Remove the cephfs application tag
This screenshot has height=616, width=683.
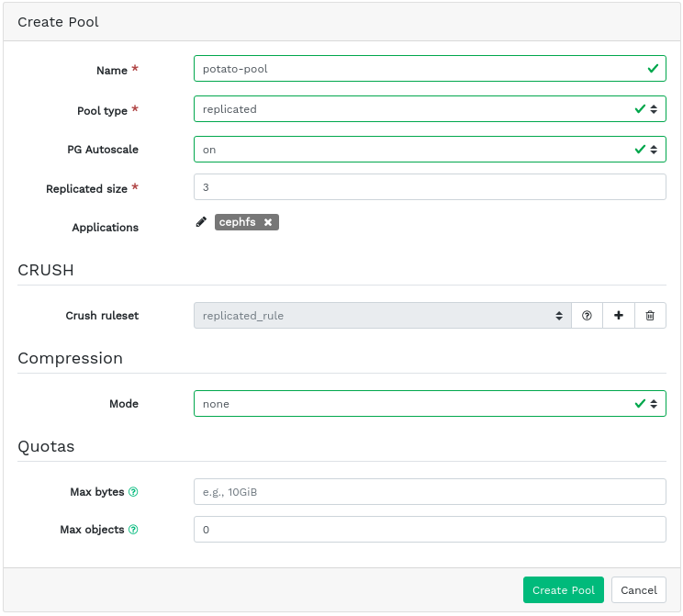pyautogui.click(x=268, y=222)
